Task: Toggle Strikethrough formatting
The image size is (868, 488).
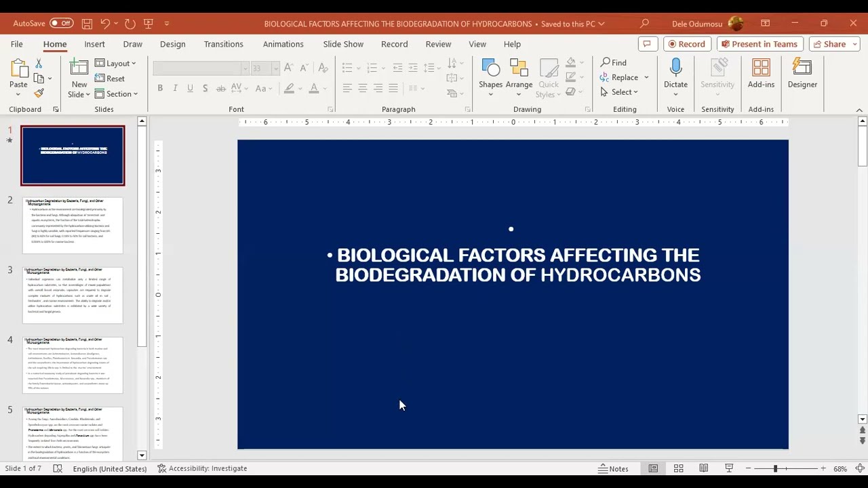Action: click(x=220, y=88)
